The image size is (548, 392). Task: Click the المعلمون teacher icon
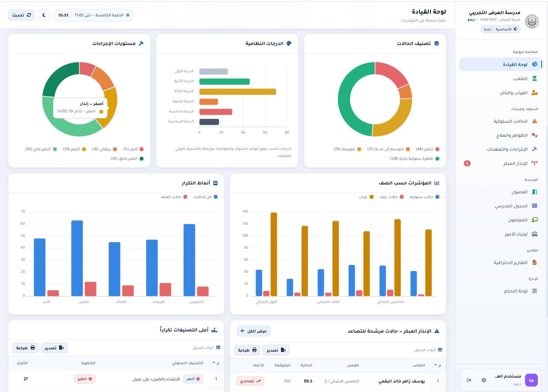(535, 220)
